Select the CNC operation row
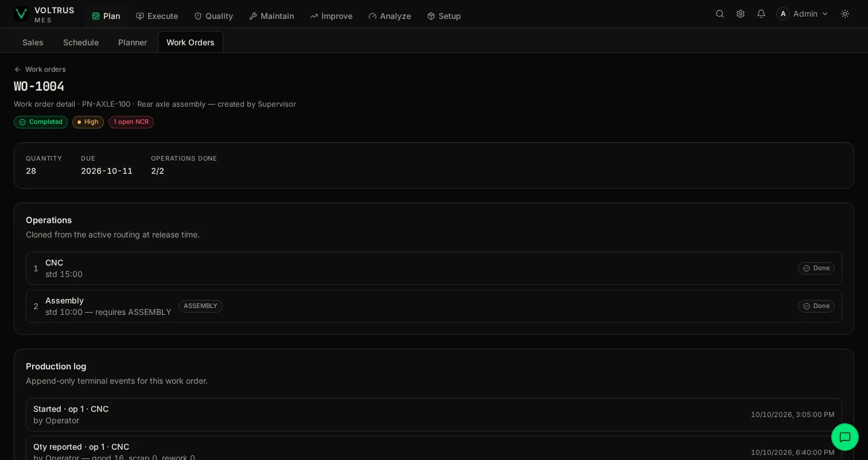Screen dimensions: 868x460 tap(434, 268)
